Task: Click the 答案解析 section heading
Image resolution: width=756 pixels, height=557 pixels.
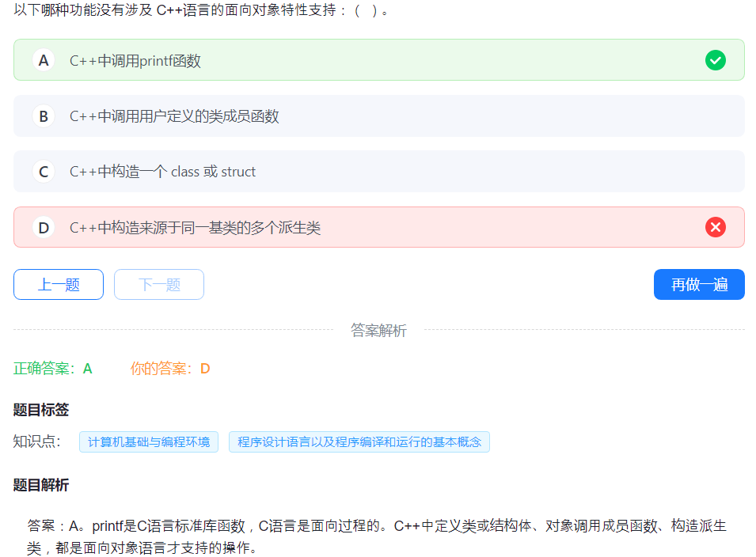Action: point(378,331)
